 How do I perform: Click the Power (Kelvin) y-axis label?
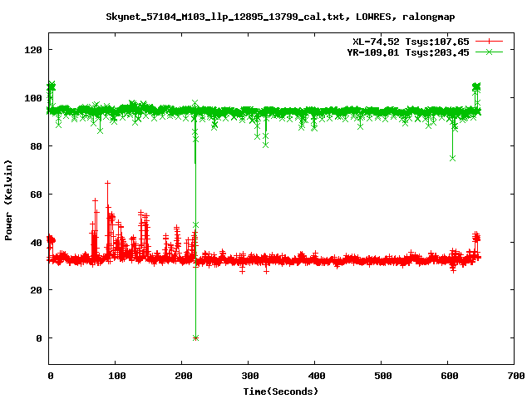point(8,200)
